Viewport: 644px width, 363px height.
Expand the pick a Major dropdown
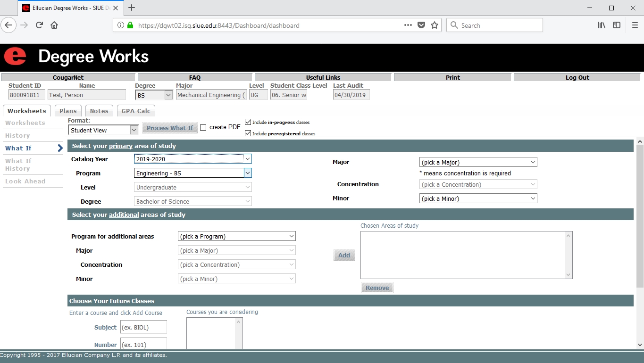(478, 162)
